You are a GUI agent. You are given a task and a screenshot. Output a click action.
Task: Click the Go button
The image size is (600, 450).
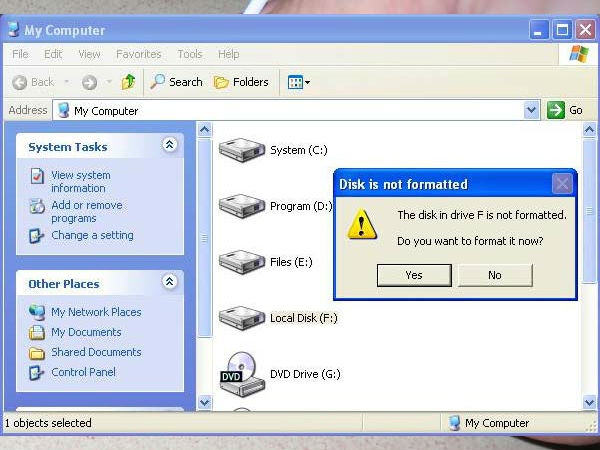(x=565, y=110)
